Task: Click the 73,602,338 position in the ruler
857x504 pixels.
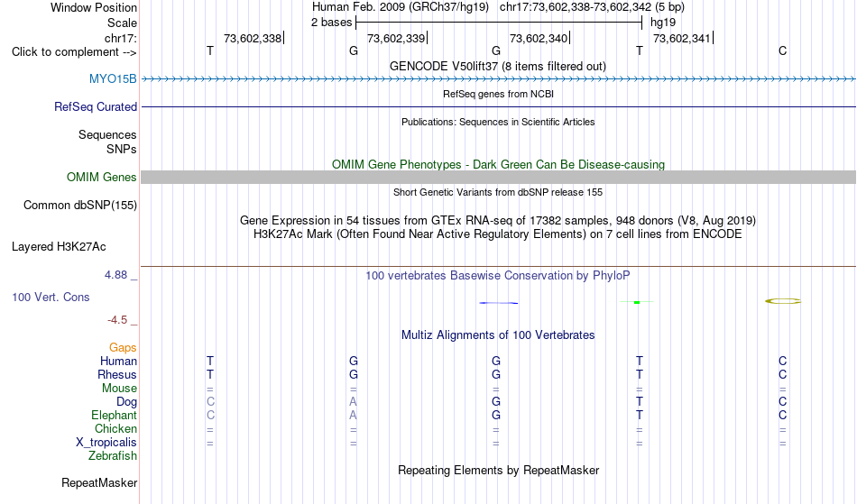Action: [253, 39]
